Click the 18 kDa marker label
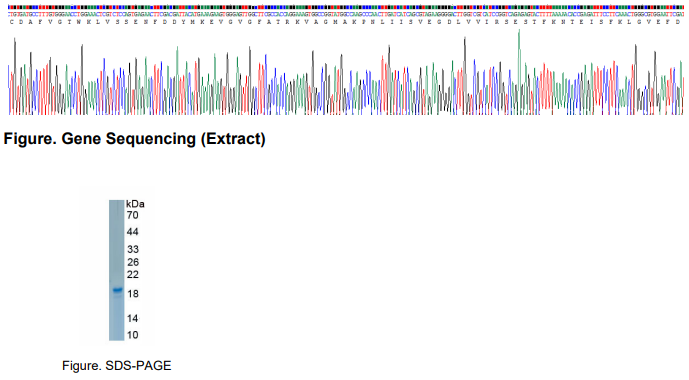 point(133,294)
